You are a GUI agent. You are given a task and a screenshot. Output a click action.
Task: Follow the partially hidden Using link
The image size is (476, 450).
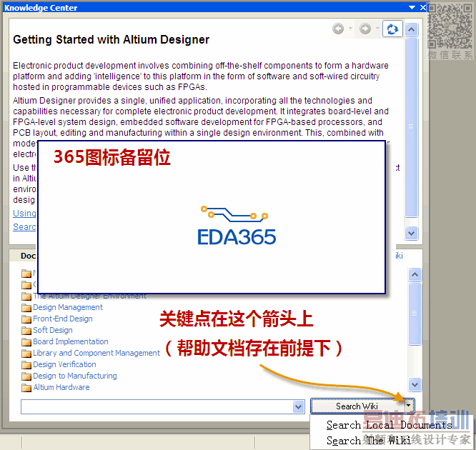click(24, 214)
